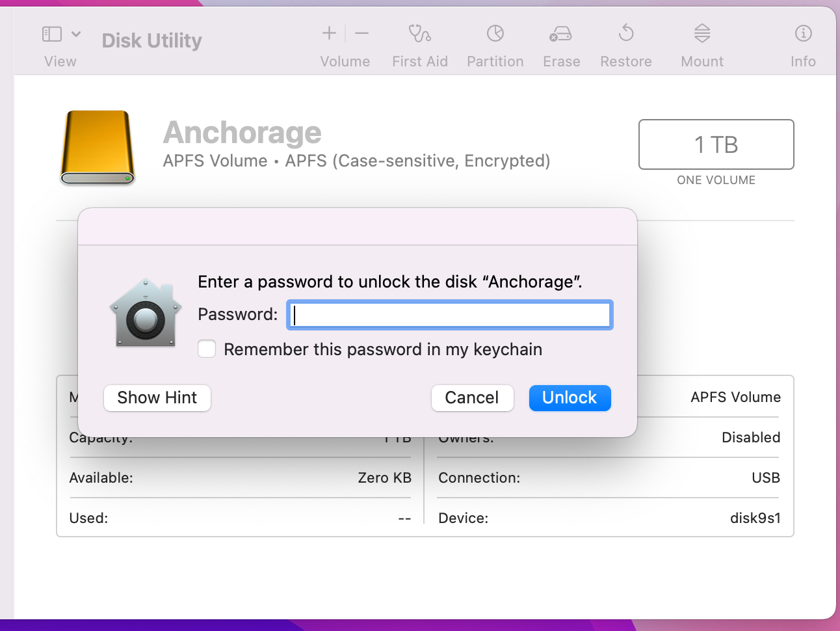Select the Disabled owners value
This screenshot has height=631, width=840.
click(752, 438)
